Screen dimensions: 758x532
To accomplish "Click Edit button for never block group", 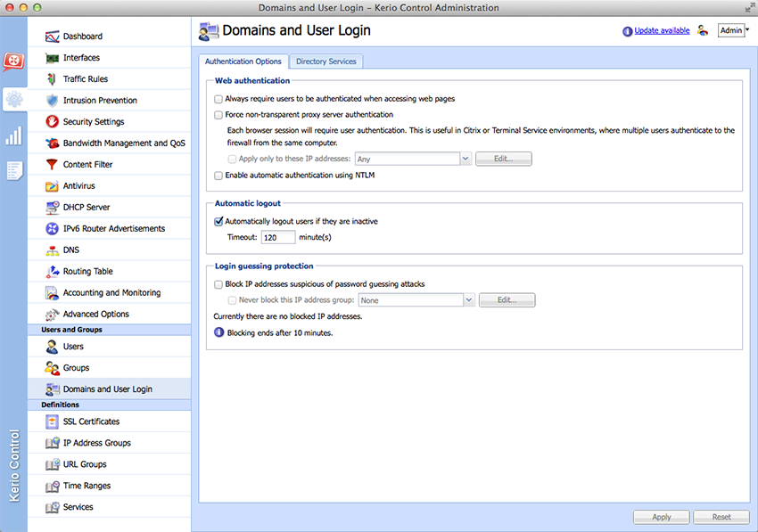I will click(507, 300).
